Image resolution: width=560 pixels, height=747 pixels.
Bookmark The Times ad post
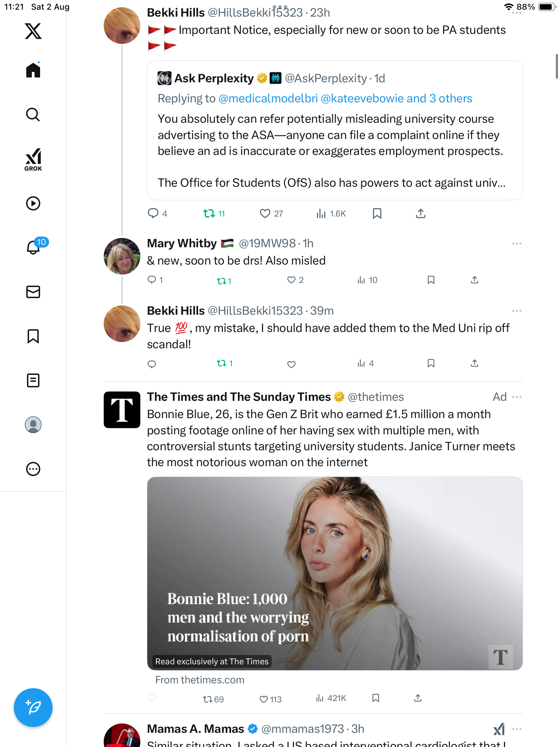pos(376,698)
